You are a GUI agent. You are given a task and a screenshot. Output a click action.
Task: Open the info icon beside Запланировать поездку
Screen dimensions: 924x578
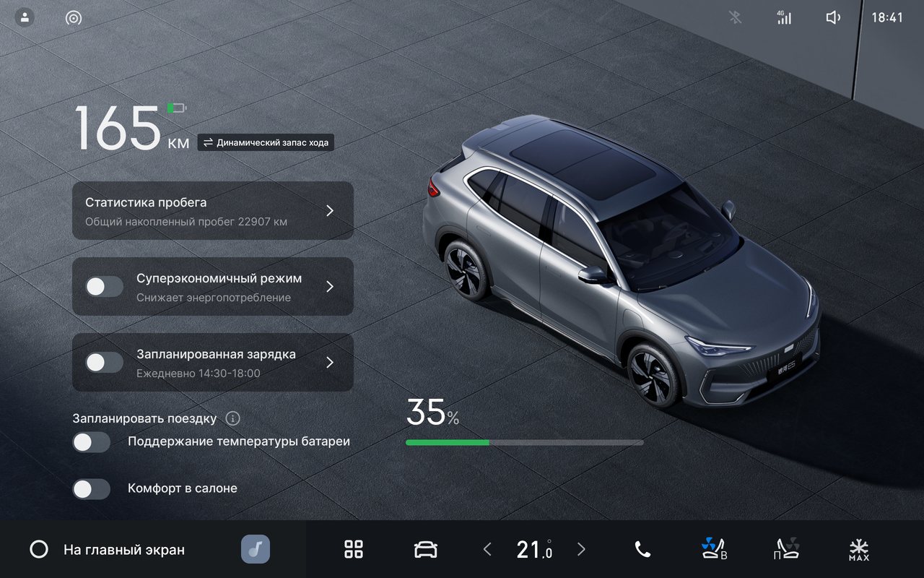[x=232, y=418]
